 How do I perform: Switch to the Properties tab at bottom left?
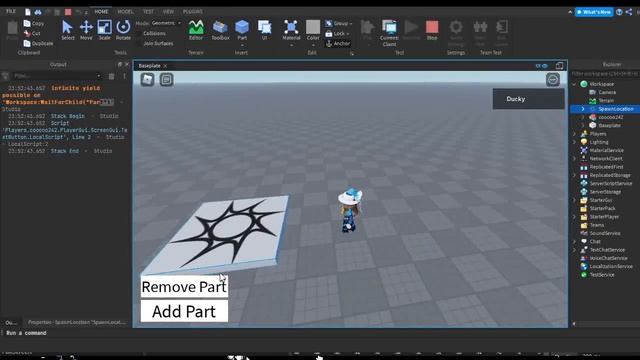click(76, 322)
